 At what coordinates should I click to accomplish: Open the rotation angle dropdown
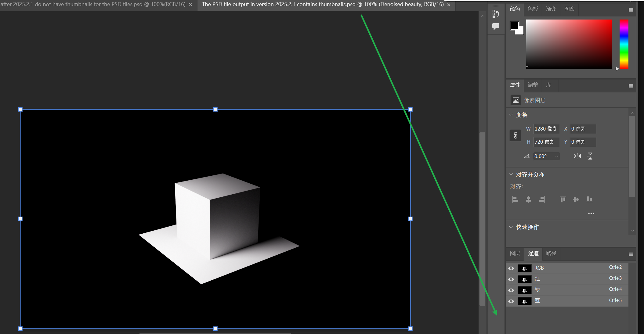click(x=557, y=156)
